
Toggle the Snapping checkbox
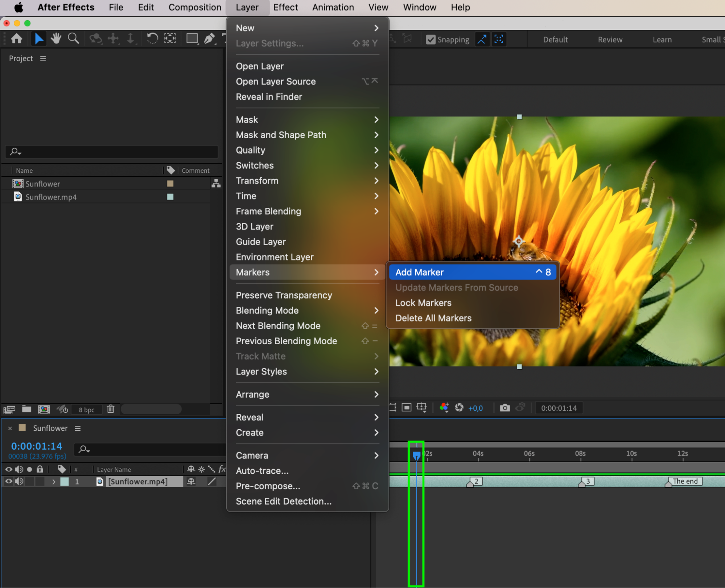431,40
